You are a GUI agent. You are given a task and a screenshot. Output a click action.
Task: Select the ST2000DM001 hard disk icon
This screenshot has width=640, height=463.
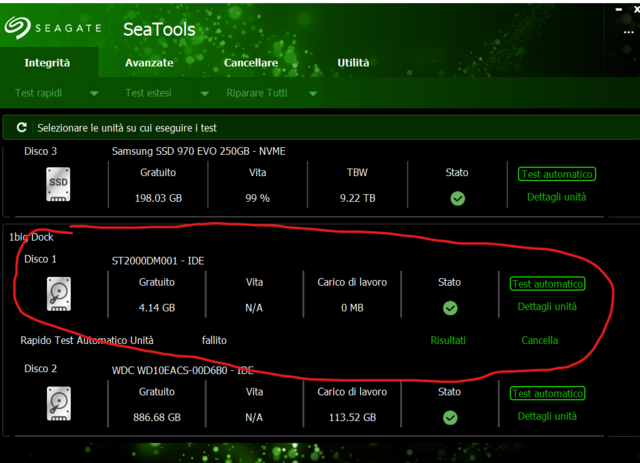(59, 294)
